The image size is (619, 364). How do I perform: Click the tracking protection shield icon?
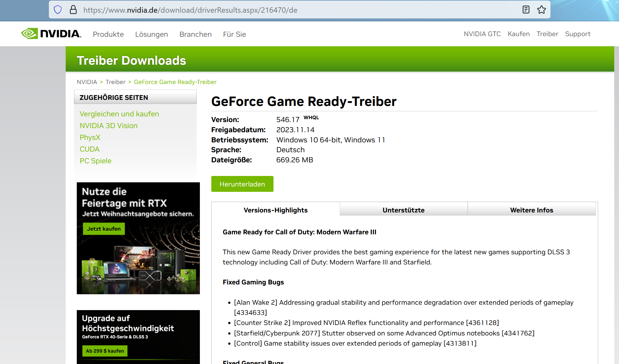click(x=58, y=10)
